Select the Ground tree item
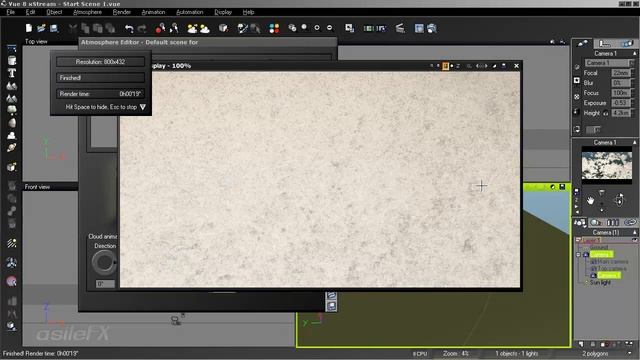 click(x=599, y=247)
